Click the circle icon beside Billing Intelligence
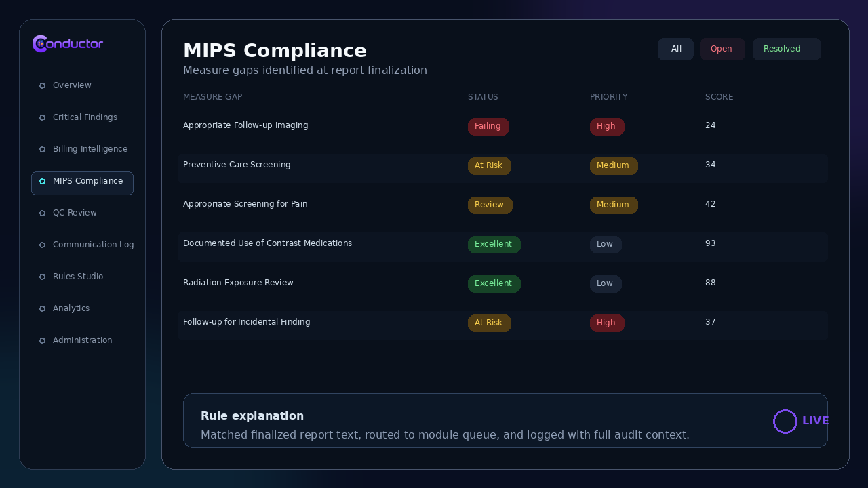This screenshot has height=488, width=868. tap(42, 150)
